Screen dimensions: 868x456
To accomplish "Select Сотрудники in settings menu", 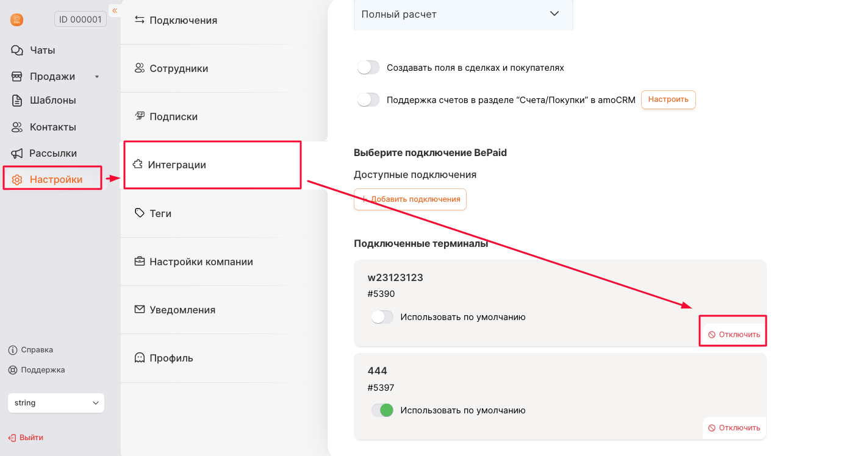I will 179,68.
